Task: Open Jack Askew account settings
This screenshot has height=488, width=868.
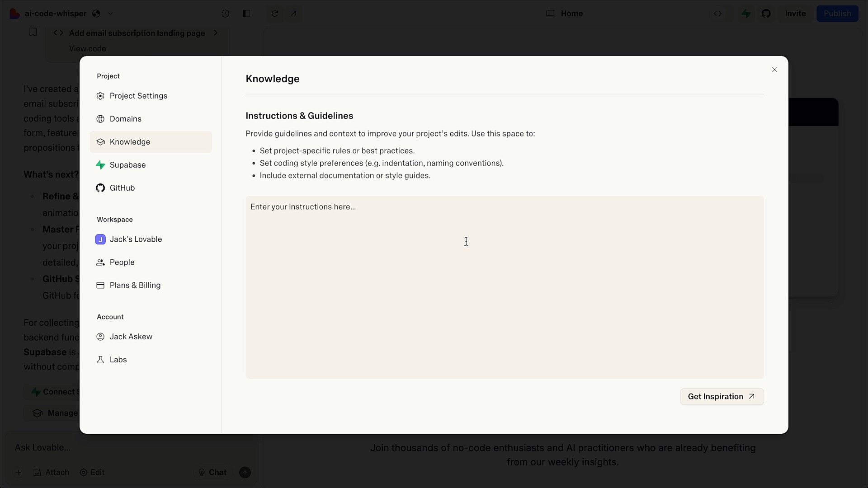Action: tap(130, 337)
